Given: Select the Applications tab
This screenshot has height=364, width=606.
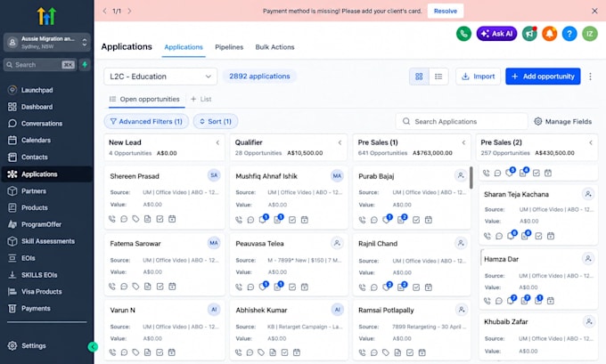Looking at the screenshot, I should tap(184, 47).
